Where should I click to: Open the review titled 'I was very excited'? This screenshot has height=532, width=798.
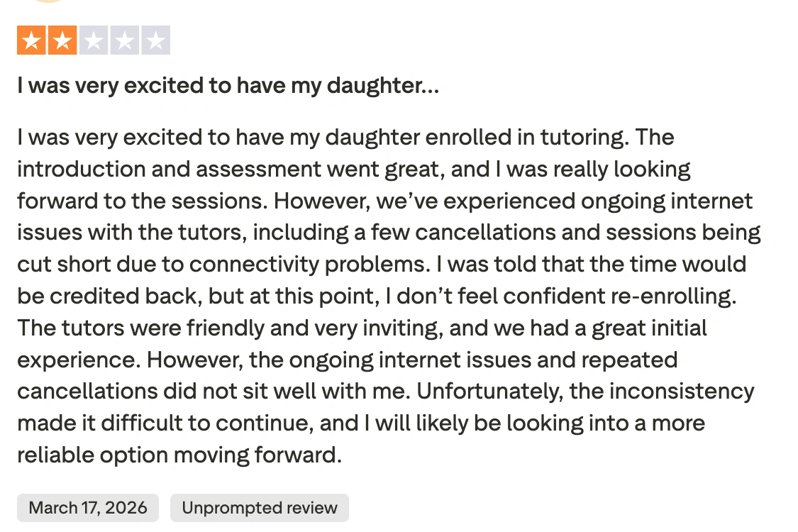pyautogui.click(x=228, y=85)
